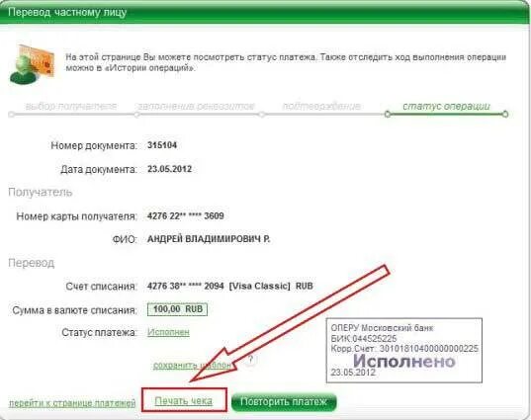Click the document number 315104

[x=162, y=145]
